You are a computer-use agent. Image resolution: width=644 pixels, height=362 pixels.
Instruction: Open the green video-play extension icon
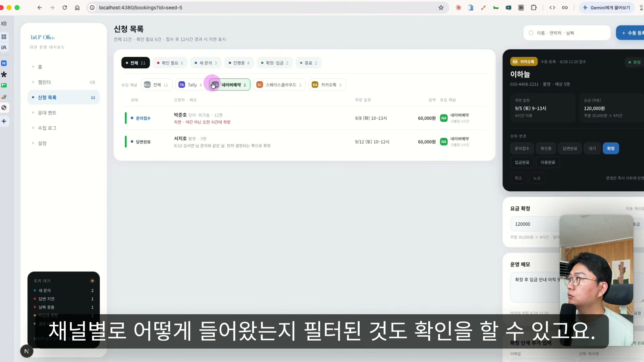click(x=508, y=7)
